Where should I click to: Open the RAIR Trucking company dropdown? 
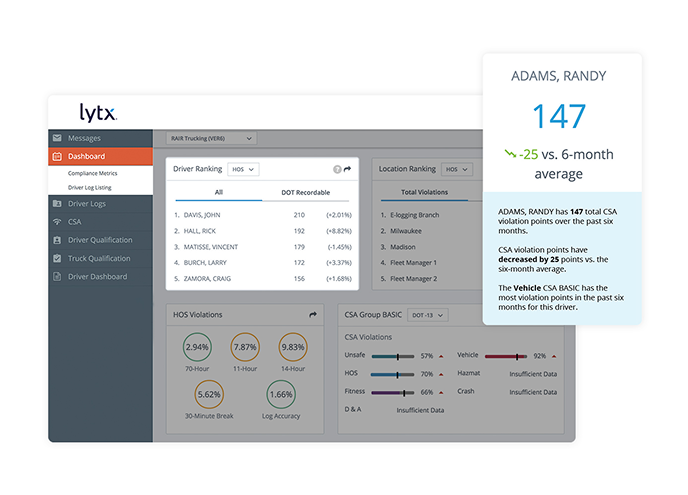pos(211,138)
